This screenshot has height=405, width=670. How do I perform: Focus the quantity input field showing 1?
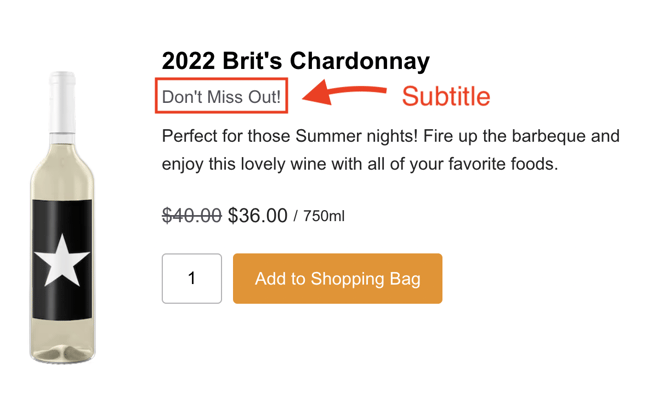[191, 279]
